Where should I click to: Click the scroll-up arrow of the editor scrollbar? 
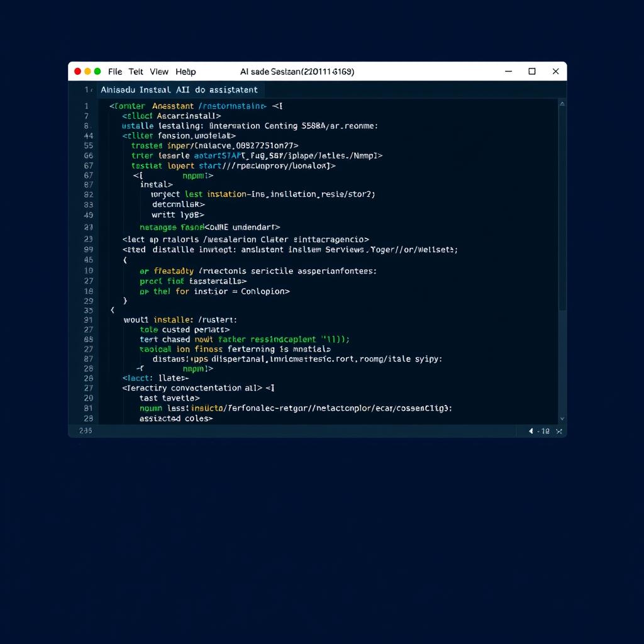tap(562, 104)
